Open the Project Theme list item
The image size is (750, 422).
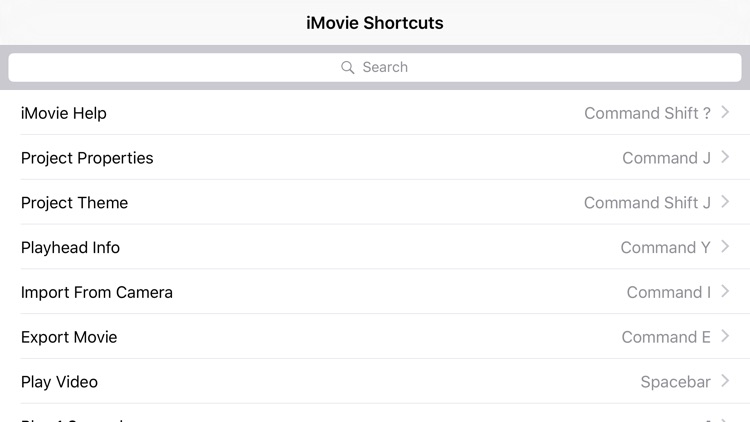click(x=75, y=203)
